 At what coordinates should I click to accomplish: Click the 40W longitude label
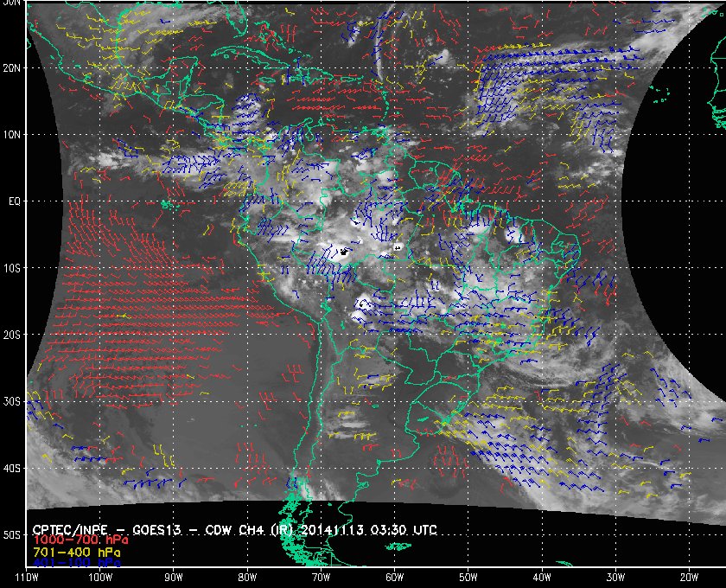click(x=541, y=577)
